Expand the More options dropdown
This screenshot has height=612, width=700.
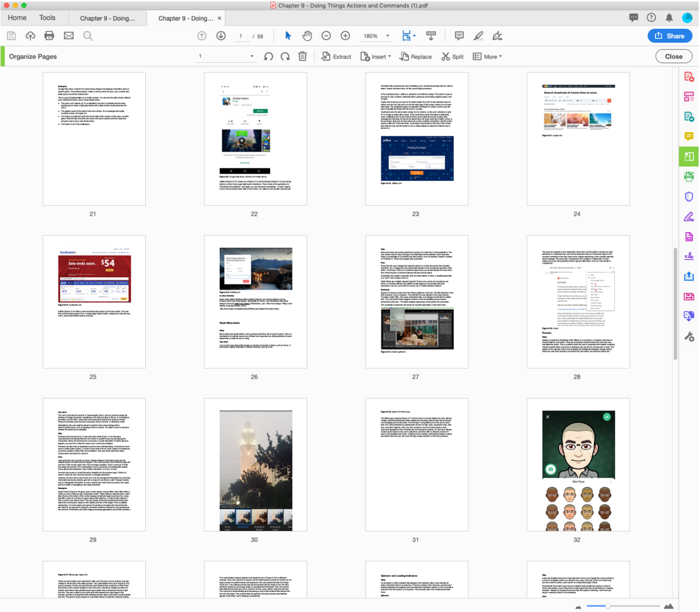pos(488,57)
